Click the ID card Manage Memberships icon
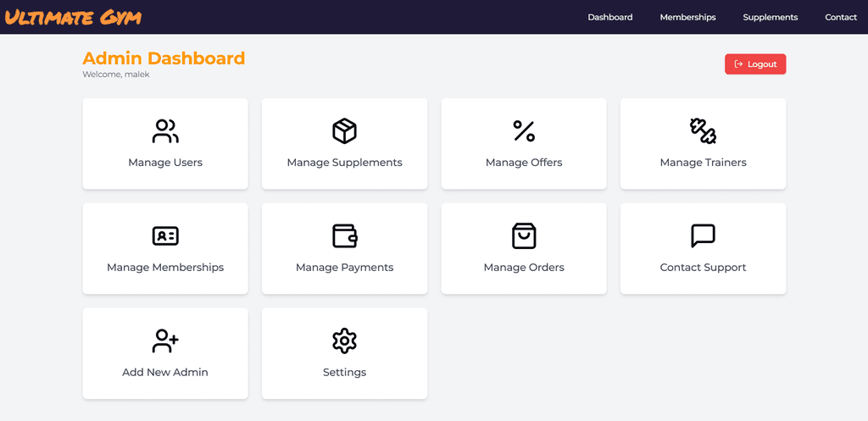This screenshot has width=868, height=421. tap(165, 236)
